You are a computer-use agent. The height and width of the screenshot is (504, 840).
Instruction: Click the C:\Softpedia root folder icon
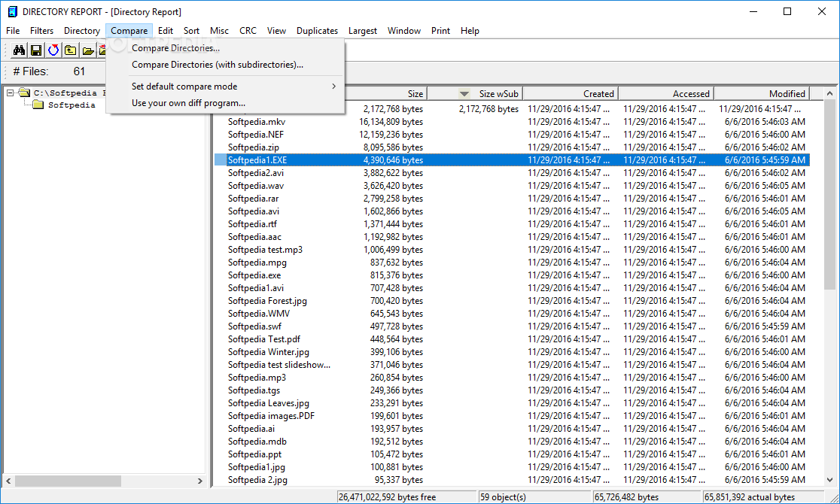click(x=23, y=92)
